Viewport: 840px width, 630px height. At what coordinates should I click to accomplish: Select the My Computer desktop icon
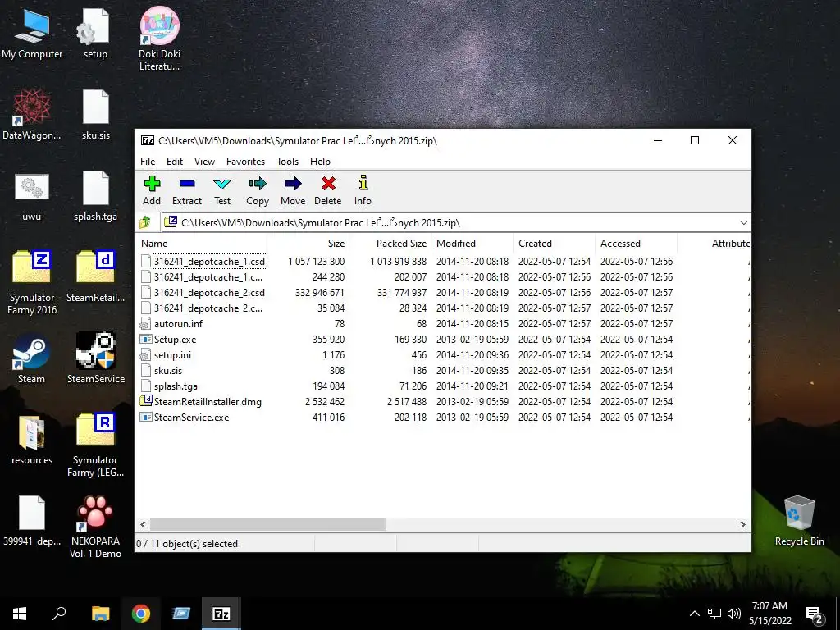(x=32, y=33)
